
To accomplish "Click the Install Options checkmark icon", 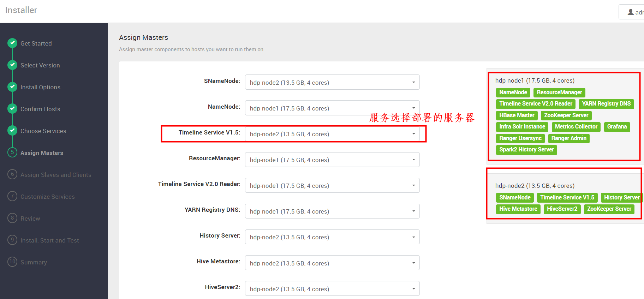I will (12, 87).
